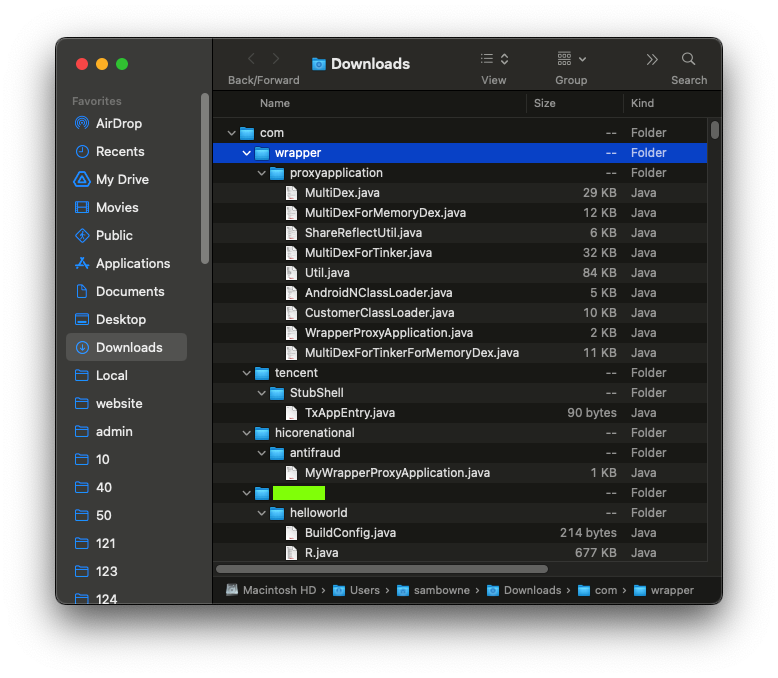Collapse the com folder
This screenshot has height=678, width=778.
point(231,133)
